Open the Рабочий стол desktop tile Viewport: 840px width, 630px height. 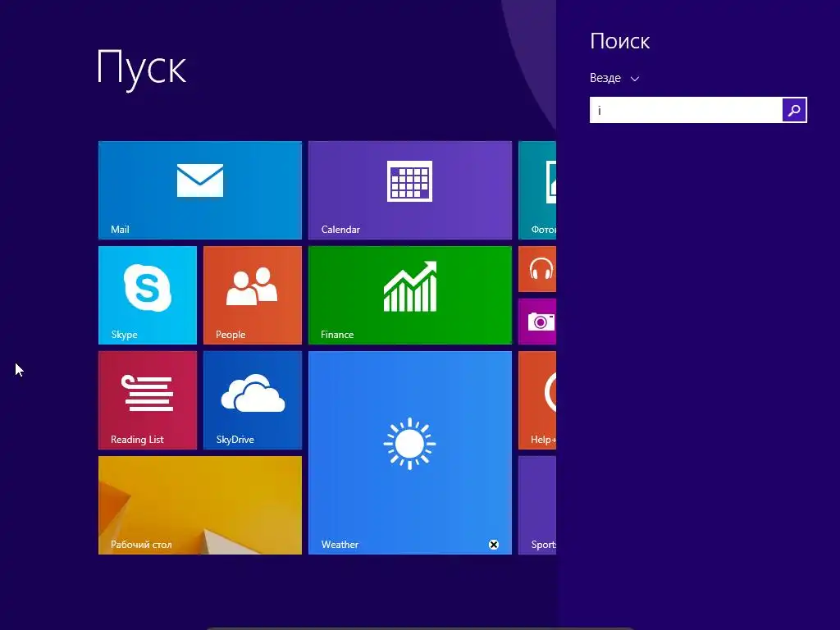[200, 505]
